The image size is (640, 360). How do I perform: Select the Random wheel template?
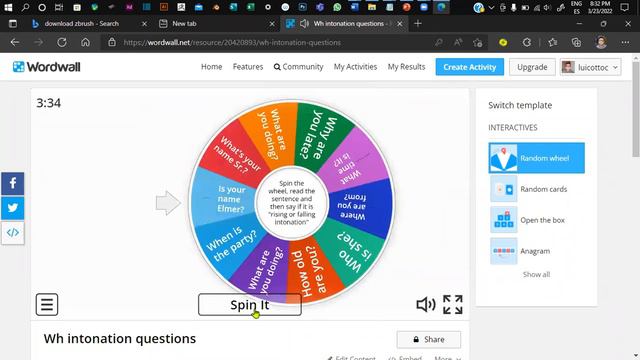(536, 158)
